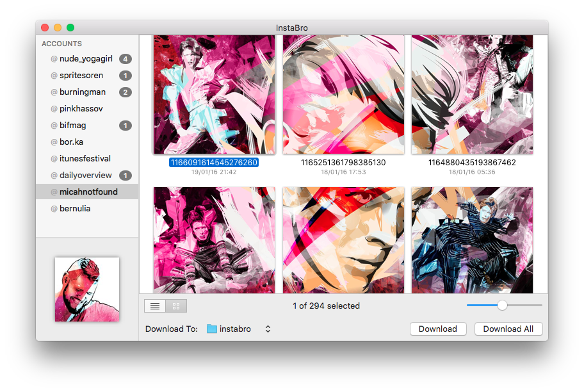Switch to list view mode
Viewport: 584px width, 392px height.
(x=155, y=306)
